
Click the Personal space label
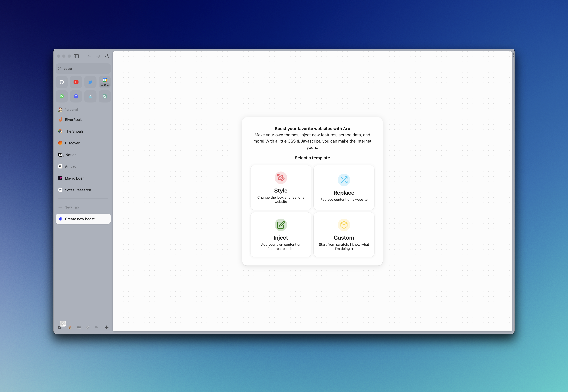click(71, 110)
